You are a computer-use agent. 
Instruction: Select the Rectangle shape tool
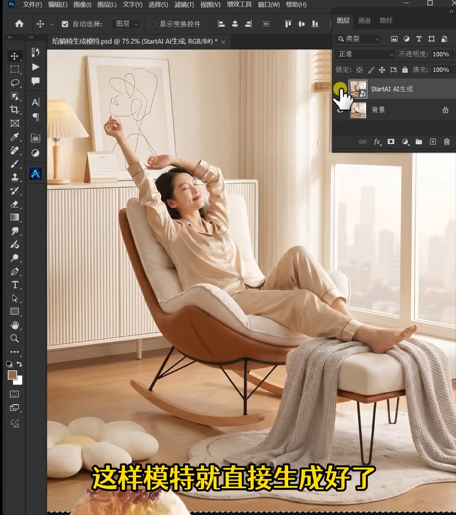coord(14,312)
